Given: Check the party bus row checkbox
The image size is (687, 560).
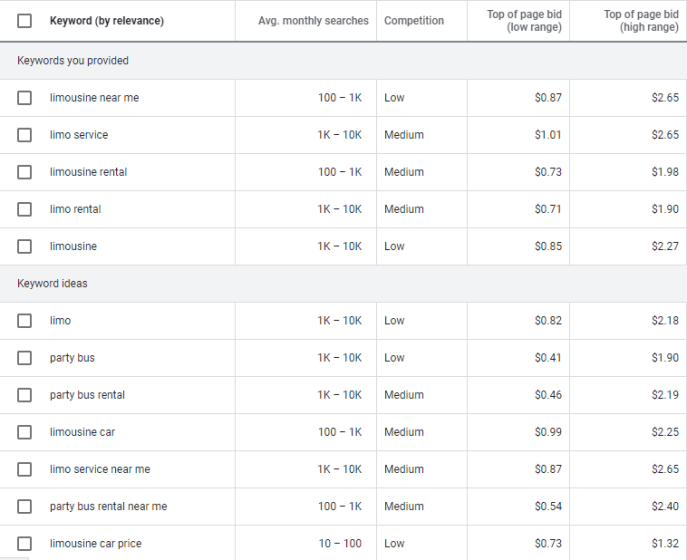Looking at the screenshot, I should point(24,358).
